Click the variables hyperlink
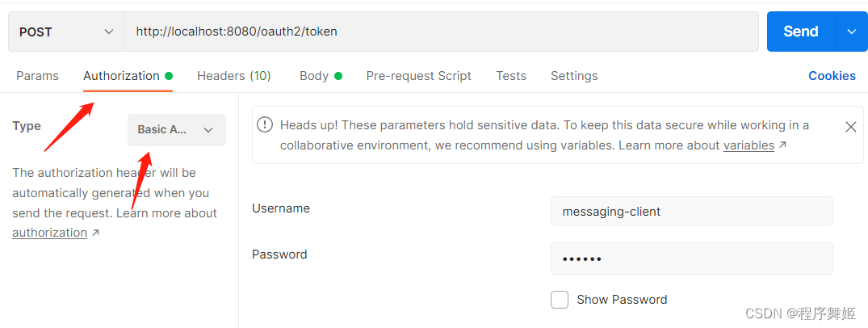The width and height of the screenshot is (868, 328). tap(748, 145)
